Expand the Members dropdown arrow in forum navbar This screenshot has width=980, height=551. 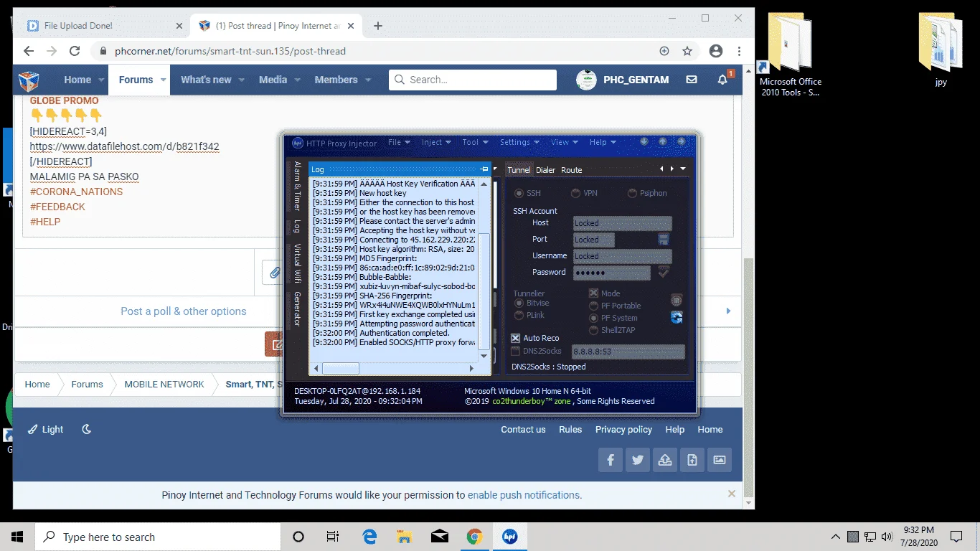tap(368, 80)
